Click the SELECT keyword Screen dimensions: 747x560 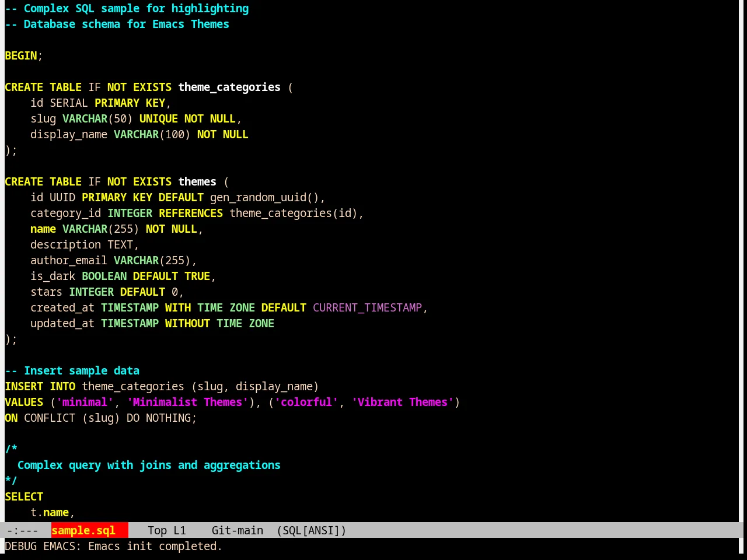(x=24, y=496)
